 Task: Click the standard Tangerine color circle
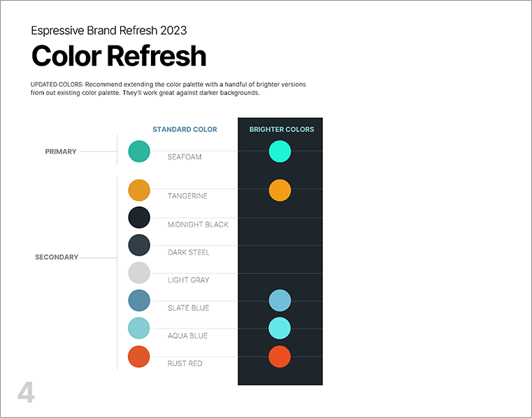139,190
